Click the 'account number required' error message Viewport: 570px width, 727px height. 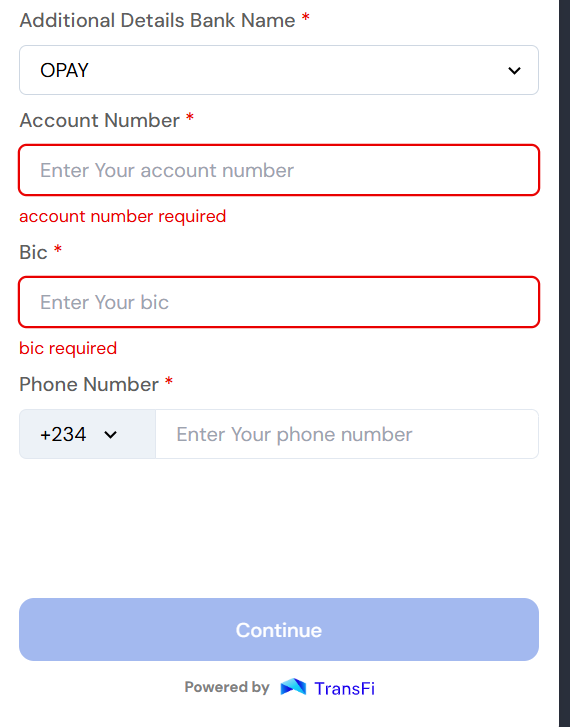click(122, 217)
